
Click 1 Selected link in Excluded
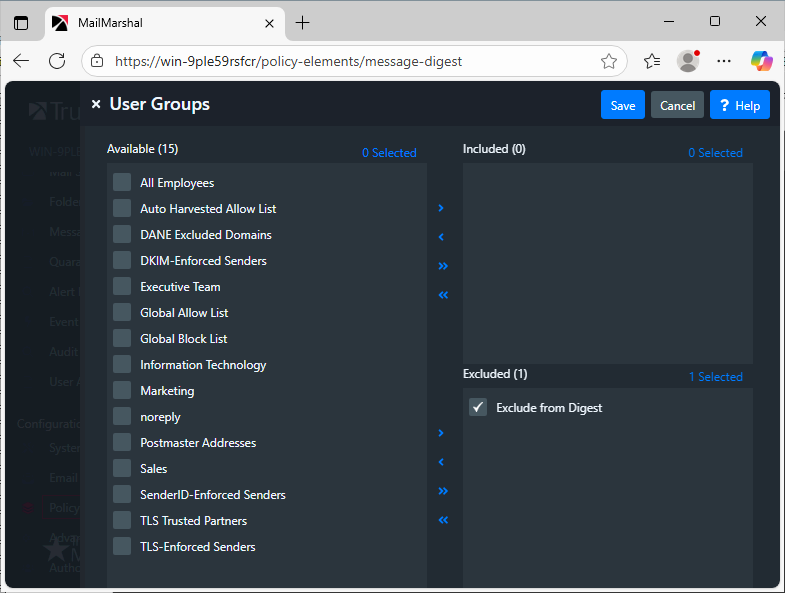click(715, 377)
